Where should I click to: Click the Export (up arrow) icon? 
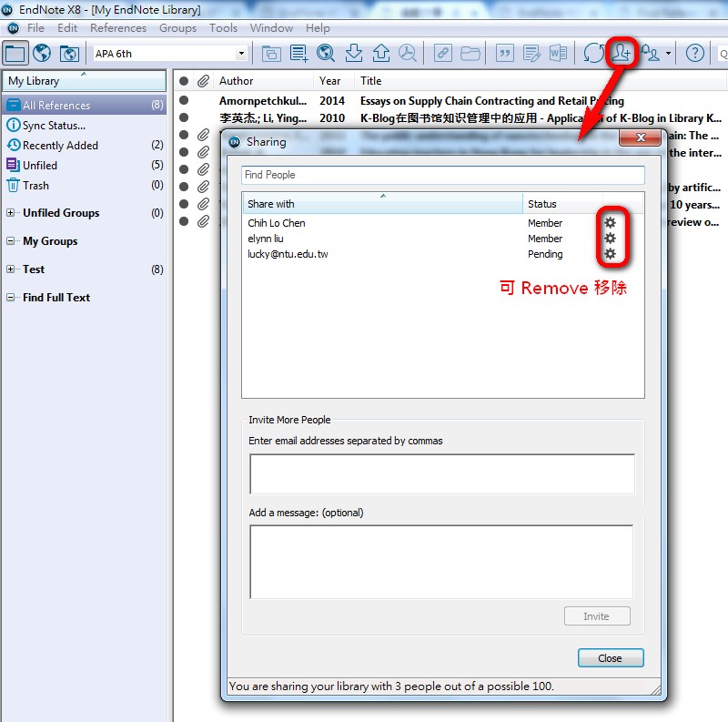pos(381,54)
